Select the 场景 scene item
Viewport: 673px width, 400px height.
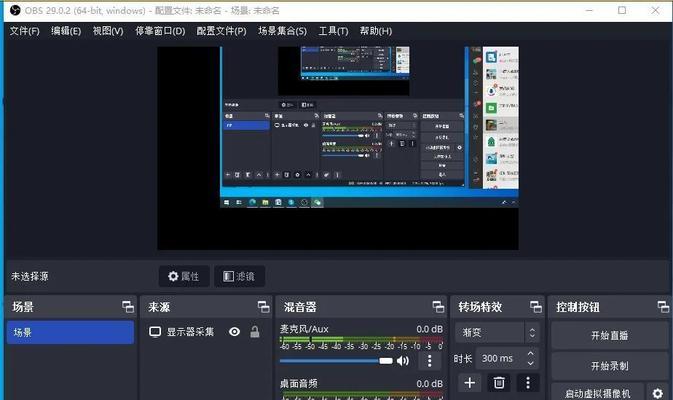pyautogui.click(x=70, y=332)
